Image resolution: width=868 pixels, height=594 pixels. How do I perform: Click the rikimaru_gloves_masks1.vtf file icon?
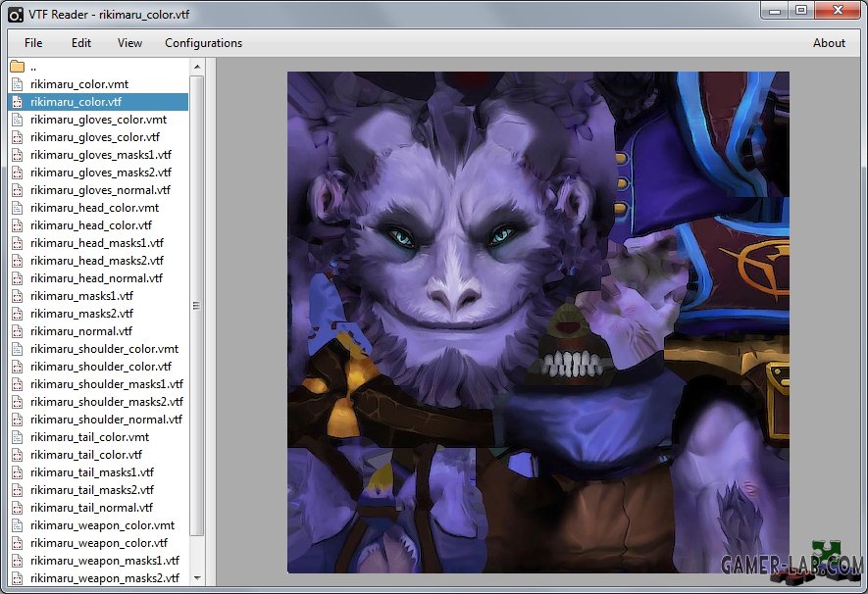pyautogui.click(x=17, y=155)
